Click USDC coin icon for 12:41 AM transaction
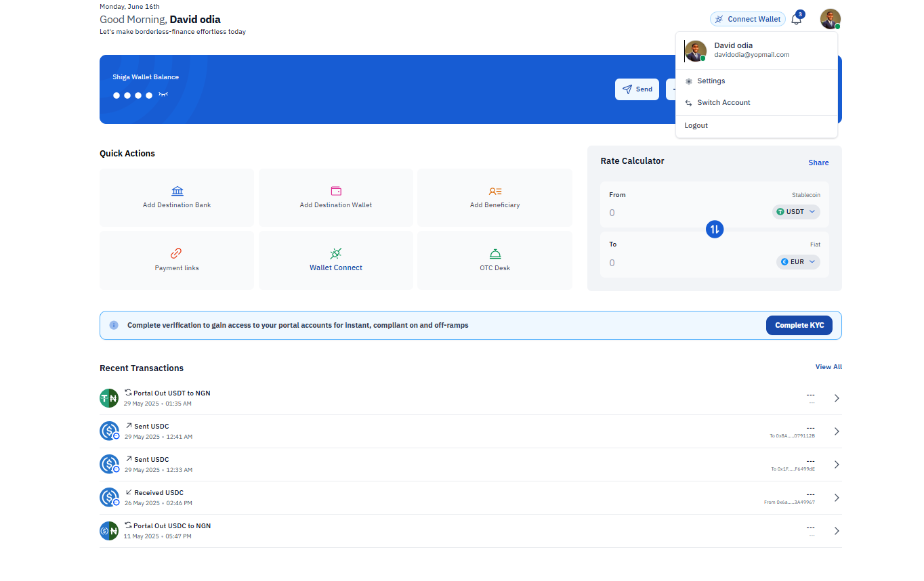 pos(109,431)
